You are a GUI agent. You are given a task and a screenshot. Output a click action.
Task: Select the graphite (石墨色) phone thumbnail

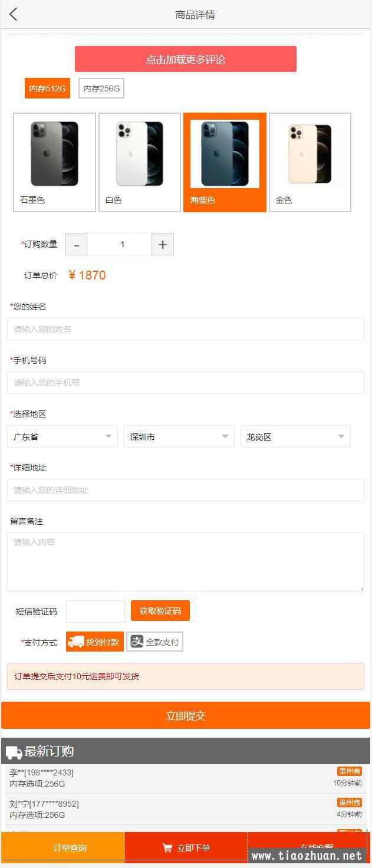(x=54, y=162)
